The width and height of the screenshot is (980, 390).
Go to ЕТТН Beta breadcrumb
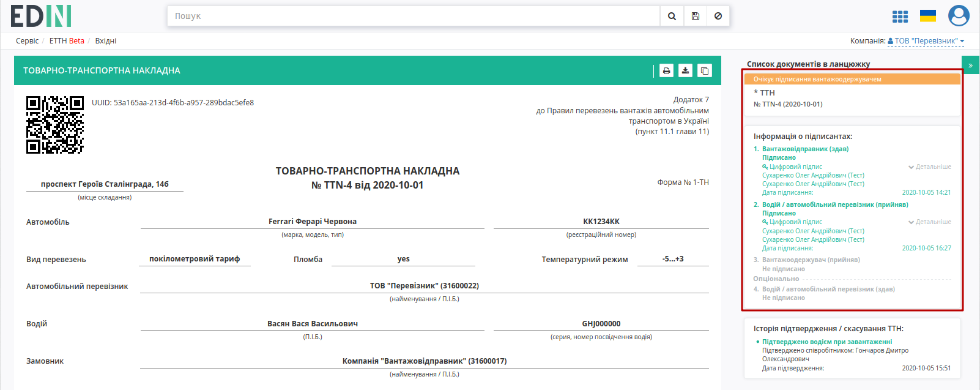[x=67, y=41]
